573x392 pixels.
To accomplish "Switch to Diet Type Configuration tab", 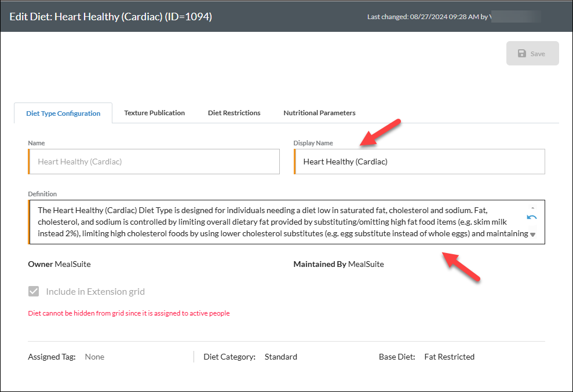I will pos(63,113).
